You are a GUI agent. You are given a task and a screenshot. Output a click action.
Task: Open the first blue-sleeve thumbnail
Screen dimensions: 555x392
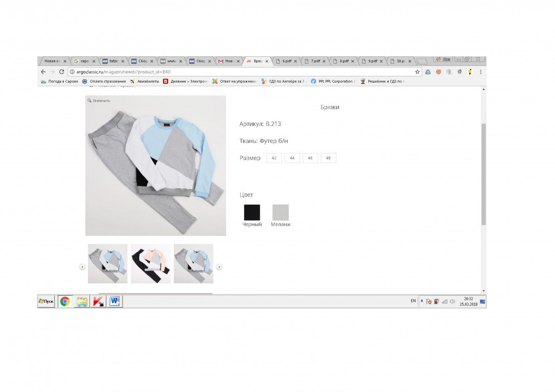tap(108, 264)
